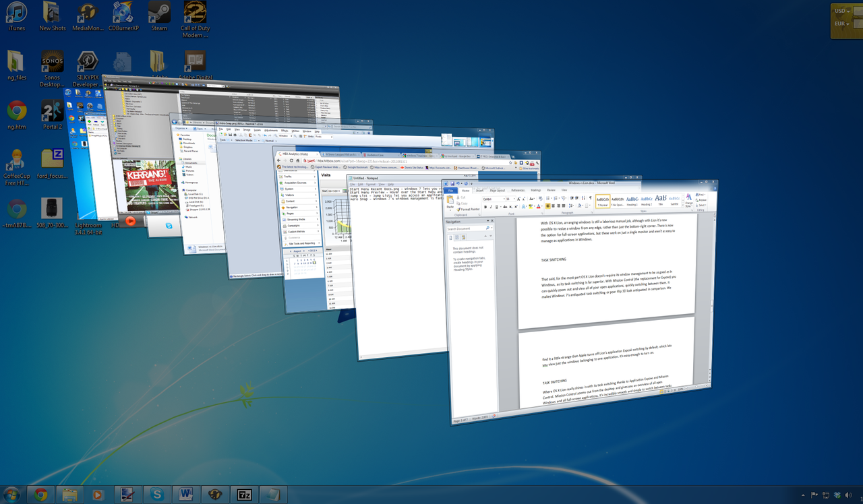Click Change Styles in Word ribbon
The image size is (863, 504).
[x=688, y=201]
